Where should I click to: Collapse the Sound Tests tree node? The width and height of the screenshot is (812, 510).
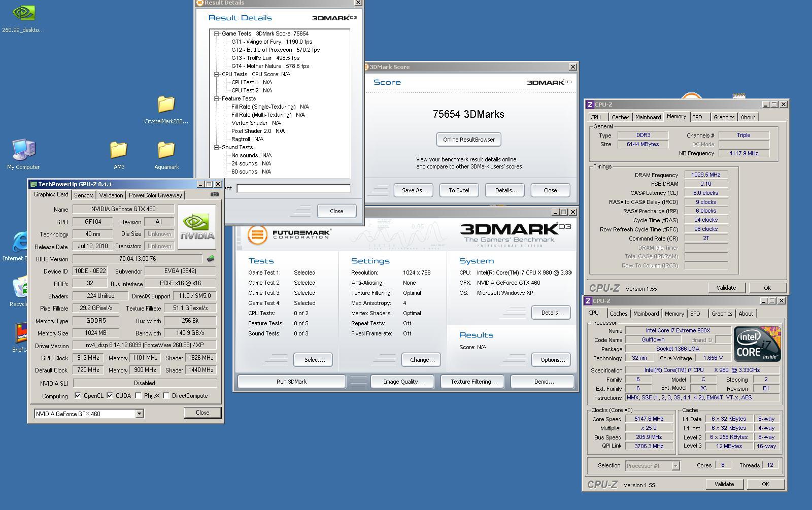point(217,147)
